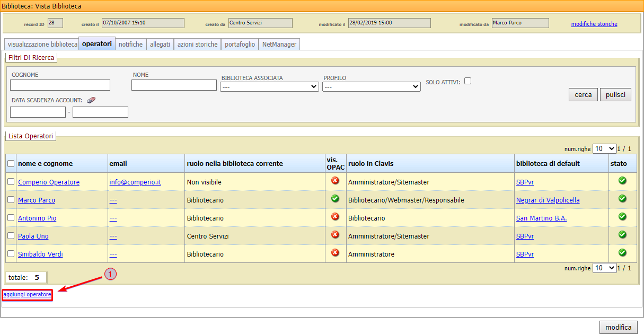Screen dimensions: 644x335
Task: Open the modifiche storiche link
Action: pyautogui.click(x=594, y=24)
